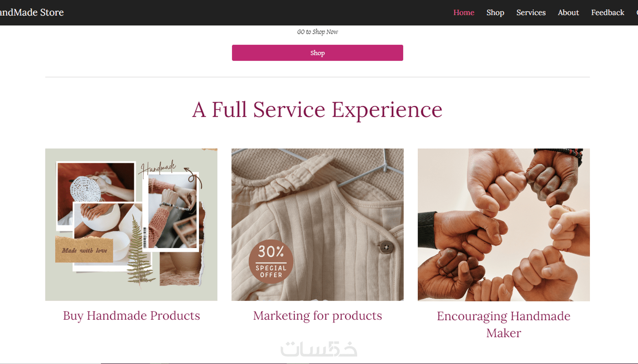This screenshot has width=638, height=364.
Task: Select the 'Encouraging Handmade Maker' title
Action: point(504,325)
